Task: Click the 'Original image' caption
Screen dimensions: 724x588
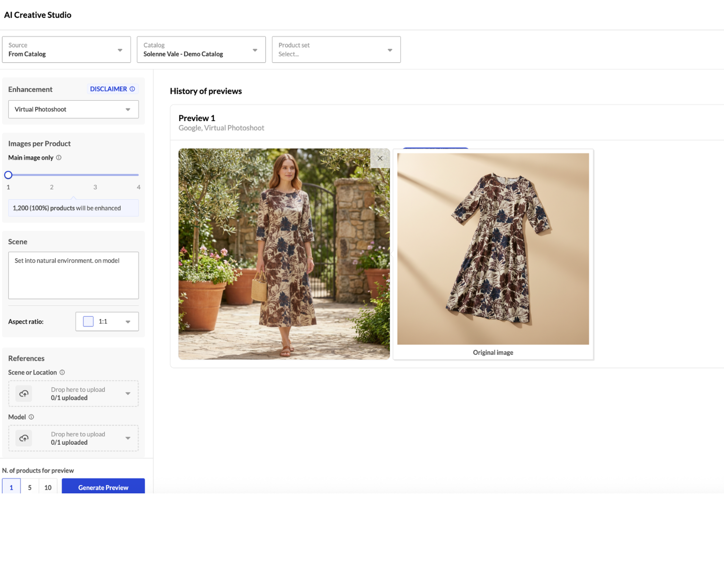Action: point(493,352)
